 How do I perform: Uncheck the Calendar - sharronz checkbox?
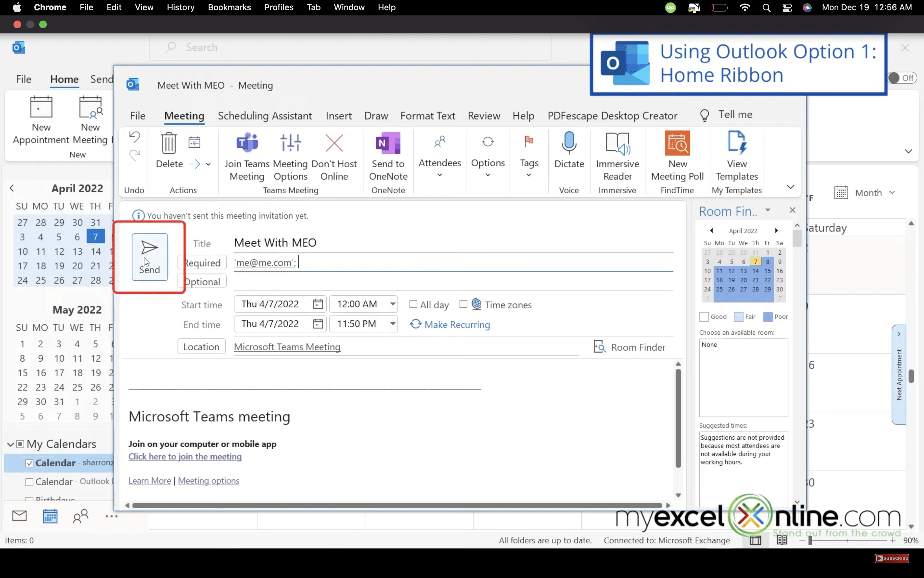pos(29,463)
